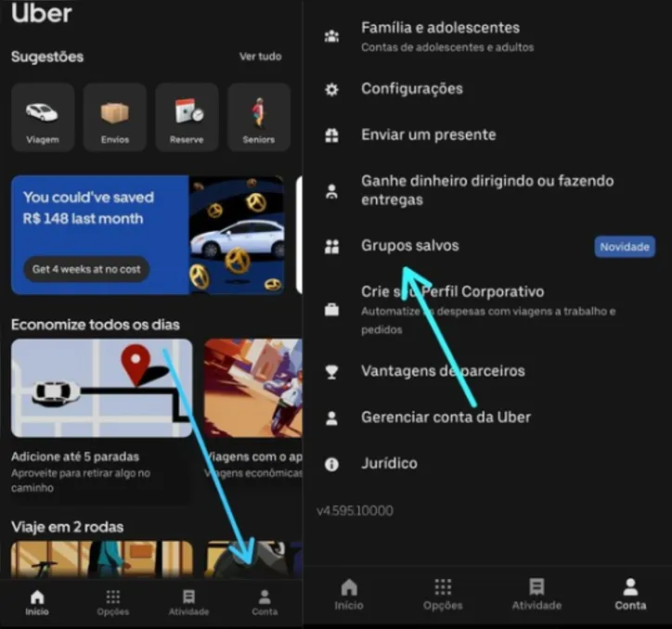
Task: Return to Início tab in right screen
Action: tap(349, 594)
